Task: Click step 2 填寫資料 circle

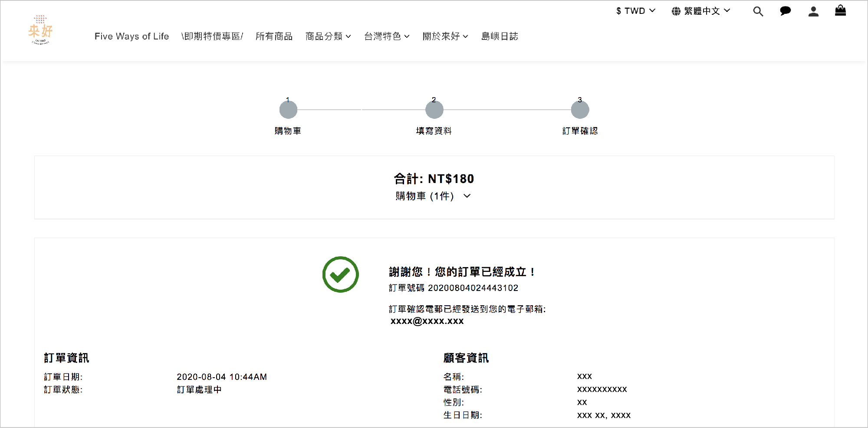Action: coord(434,110)
